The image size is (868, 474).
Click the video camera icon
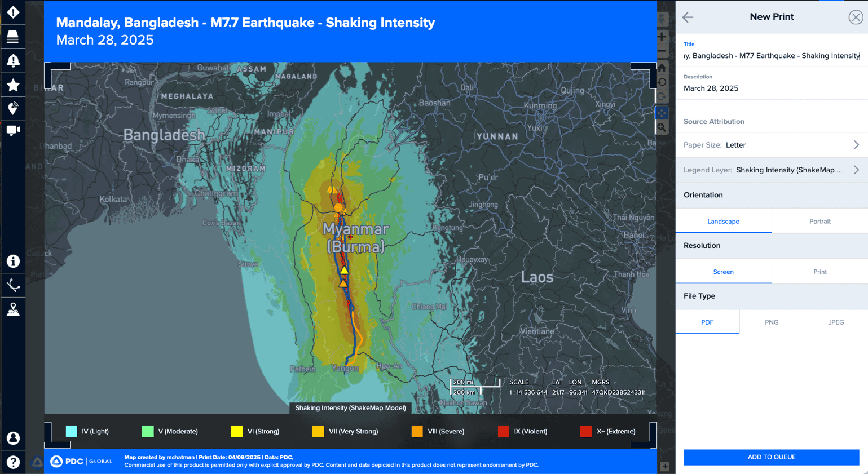click(13, 130)
